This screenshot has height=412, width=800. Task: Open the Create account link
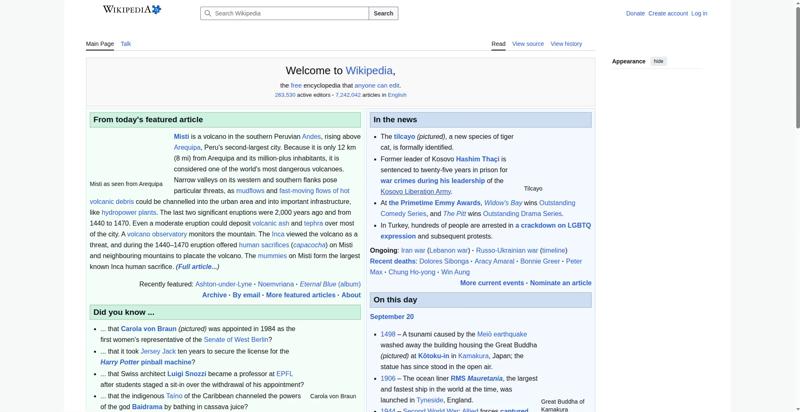[668, 14]
